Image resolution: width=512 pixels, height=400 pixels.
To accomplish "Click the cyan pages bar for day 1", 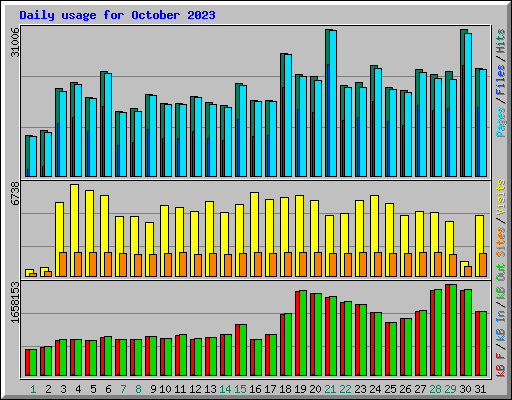I will coord(33,156).
